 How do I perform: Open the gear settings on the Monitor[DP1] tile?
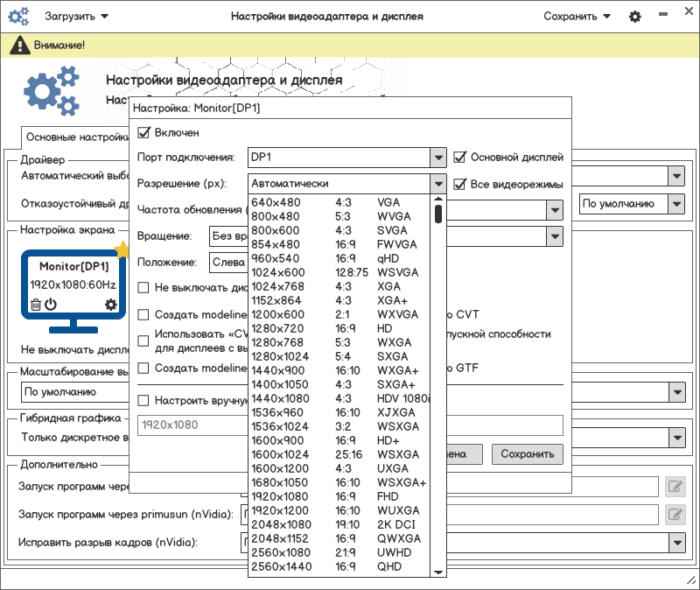pyautogui.click(x=110, y=305)
